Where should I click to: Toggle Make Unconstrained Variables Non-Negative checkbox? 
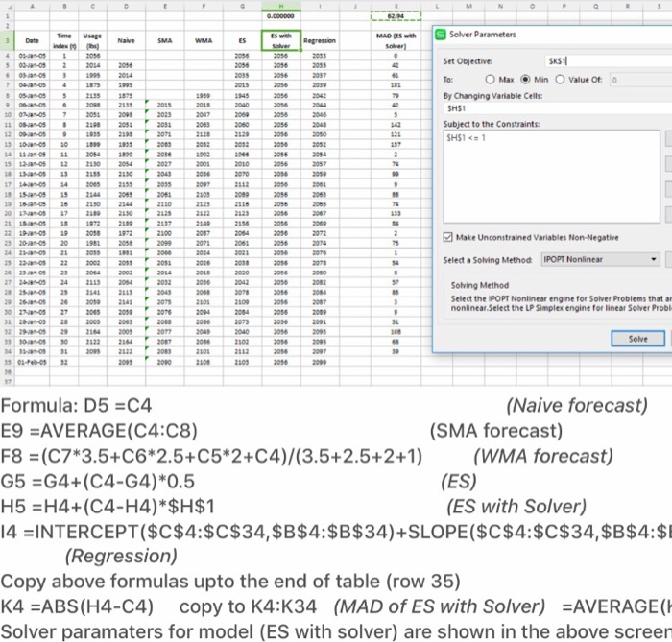[x=448, y=237]
